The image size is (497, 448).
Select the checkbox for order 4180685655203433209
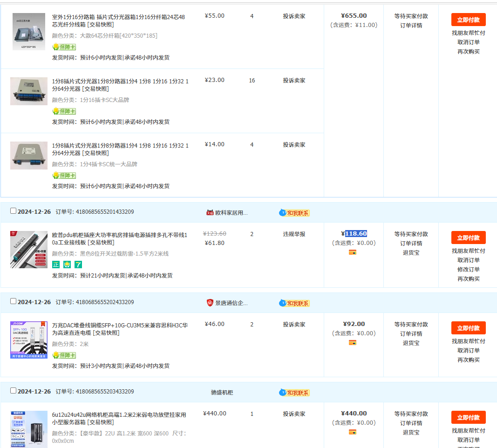coord(13,391)
